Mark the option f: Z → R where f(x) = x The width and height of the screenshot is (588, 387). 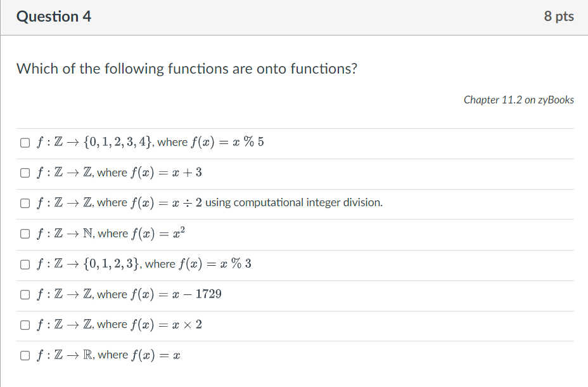coord(25,355)
